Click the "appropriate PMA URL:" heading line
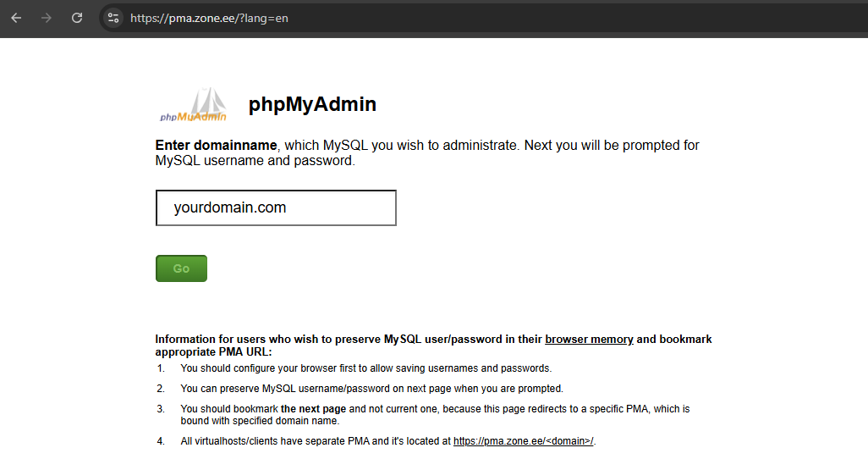This screenshot has height=470, width=868. (213, 352)
